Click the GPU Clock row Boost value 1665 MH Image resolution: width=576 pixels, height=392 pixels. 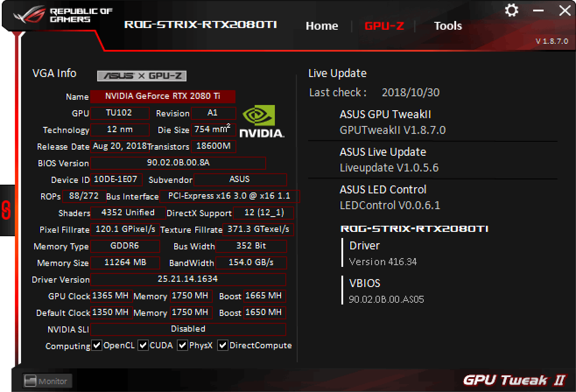click(264, 296)
